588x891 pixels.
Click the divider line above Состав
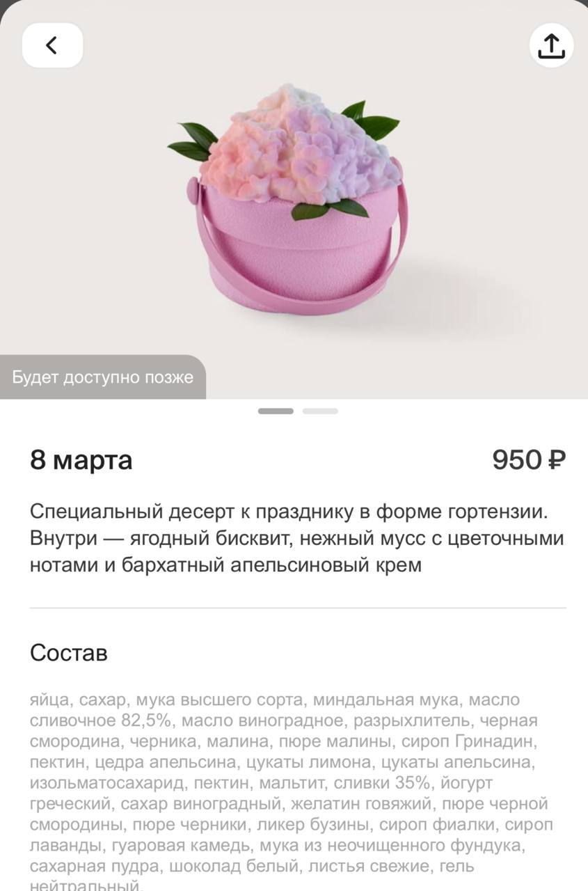click(x=298, y=608)
